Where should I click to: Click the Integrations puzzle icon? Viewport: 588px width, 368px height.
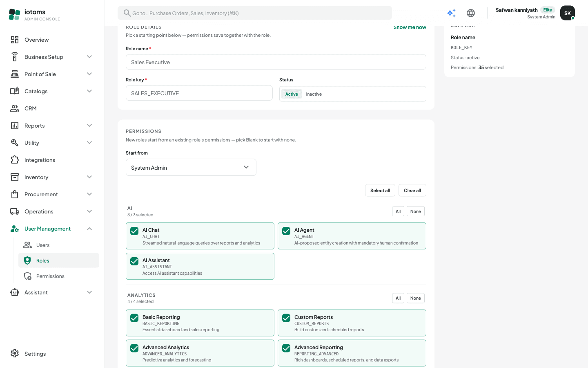click(x=15, y=160)
